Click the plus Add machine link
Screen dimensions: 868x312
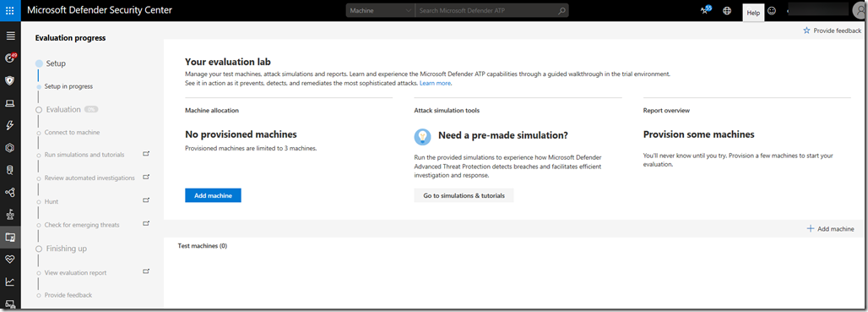(x=830, y=229)
